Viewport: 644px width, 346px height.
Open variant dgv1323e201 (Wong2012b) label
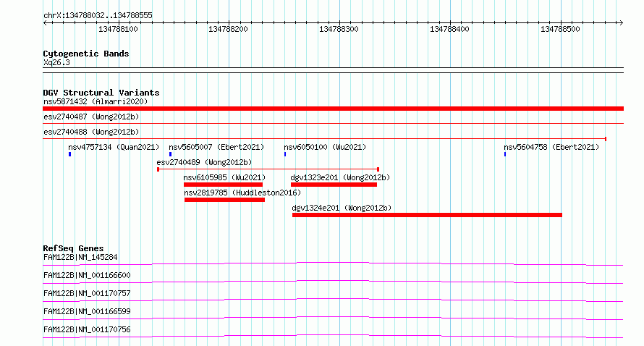pos(340,177)
